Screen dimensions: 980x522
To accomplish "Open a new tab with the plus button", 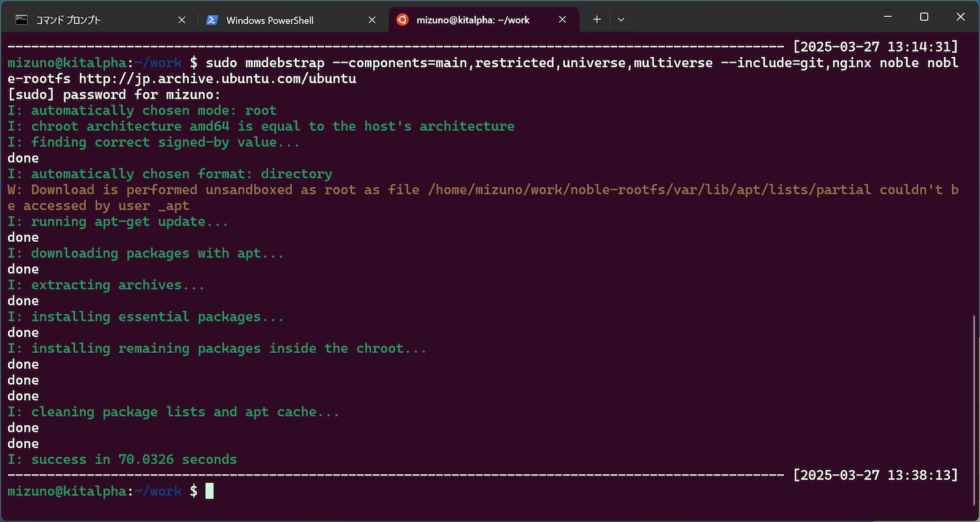I will 596,20.
